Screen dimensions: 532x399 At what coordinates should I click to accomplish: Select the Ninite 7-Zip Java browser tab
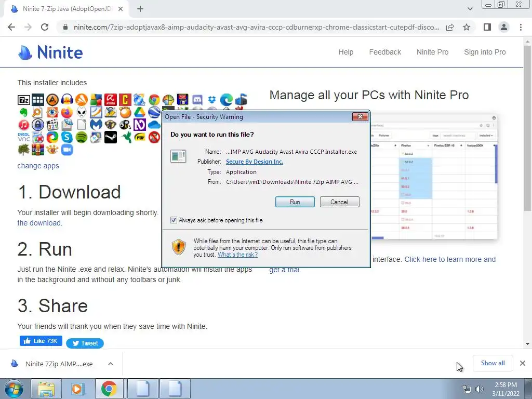(66, 9)
